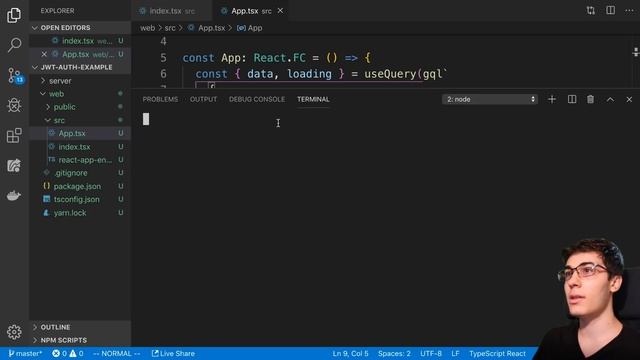Open the Search view in activity bar
The width and height of the screenshot is (640, 360).
pos(14,45)
